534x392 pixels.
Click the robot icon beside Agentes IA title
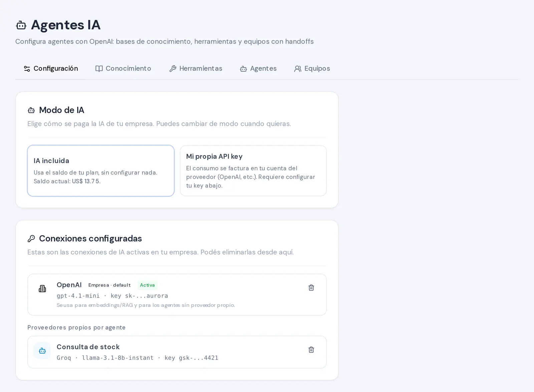(21, 25)
